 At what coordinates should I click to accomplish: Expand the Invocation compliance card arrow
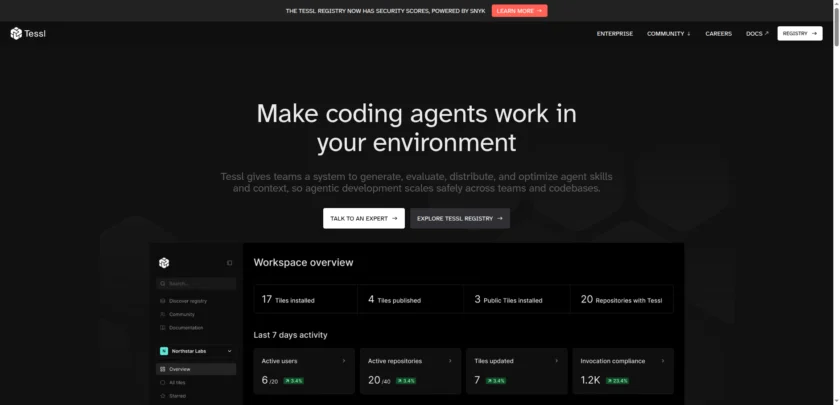coord(661,361)
